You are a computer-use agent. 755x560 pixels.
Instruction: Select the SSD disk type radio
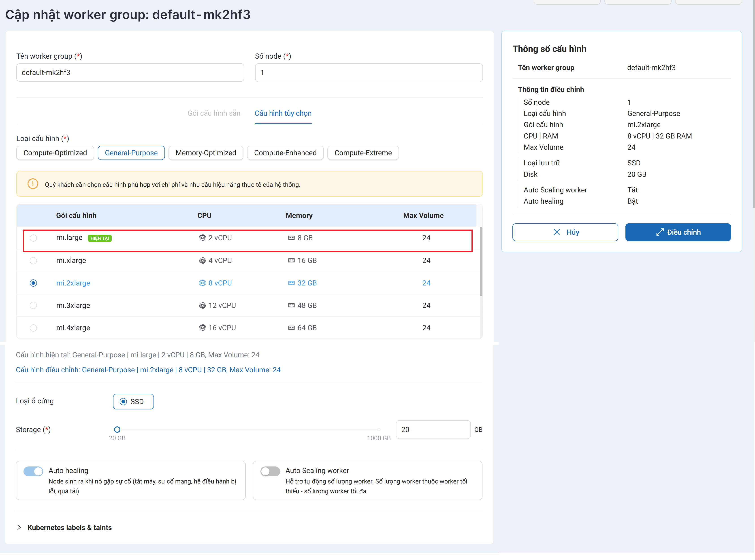pos(123,402)
